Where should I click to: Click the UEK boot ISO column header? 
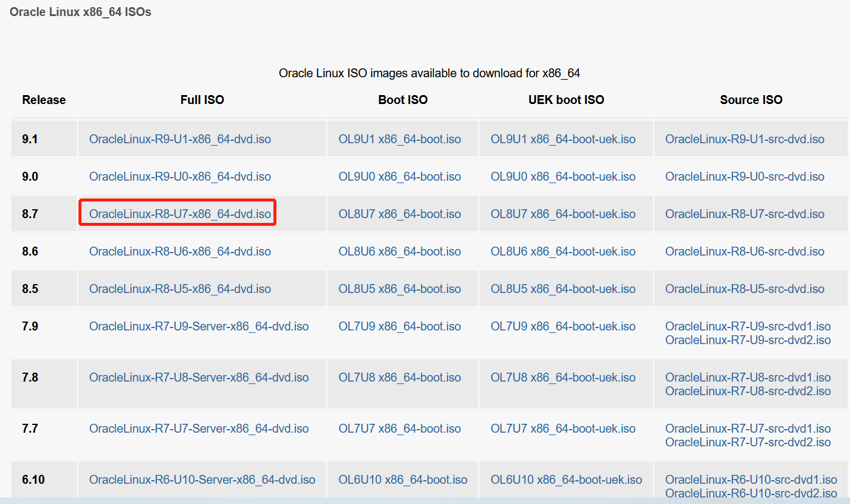click(566, 100)
